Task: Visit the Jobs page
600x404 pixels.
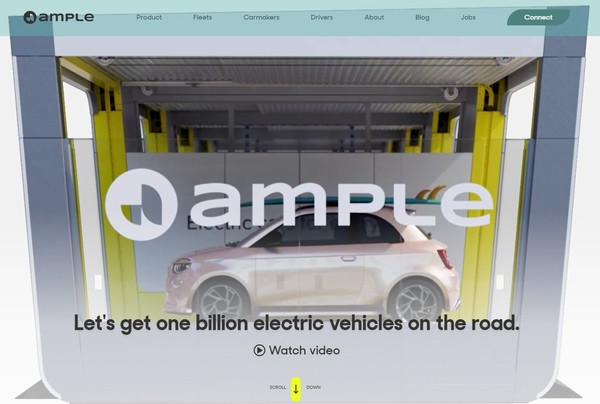Action: click(468, 17)
